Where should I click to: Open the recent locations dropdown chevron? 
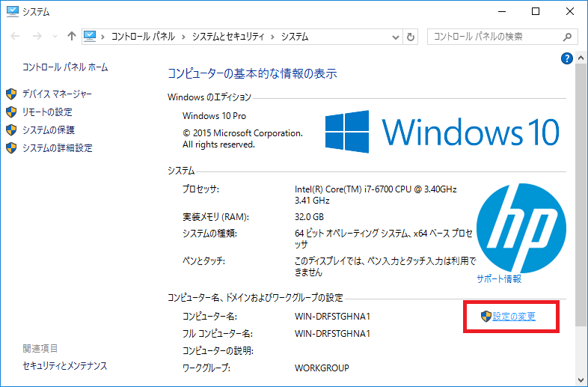coord(54,37)
